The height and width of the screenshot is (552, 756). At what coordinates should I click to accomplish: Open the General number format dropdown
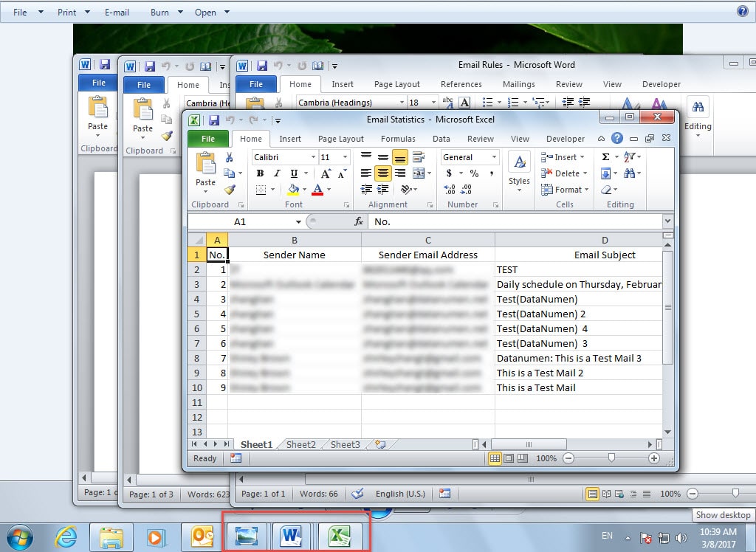494,157
